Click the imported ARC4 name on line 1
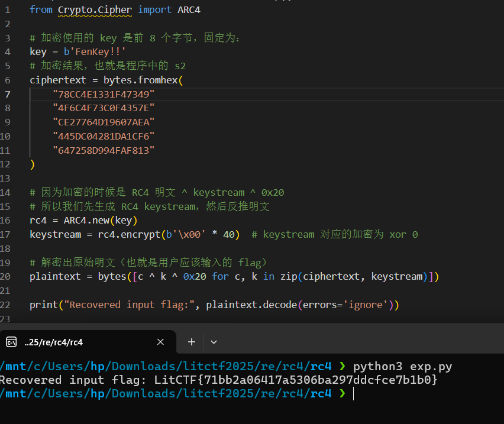The image size is (504, 424). (189, 9)
